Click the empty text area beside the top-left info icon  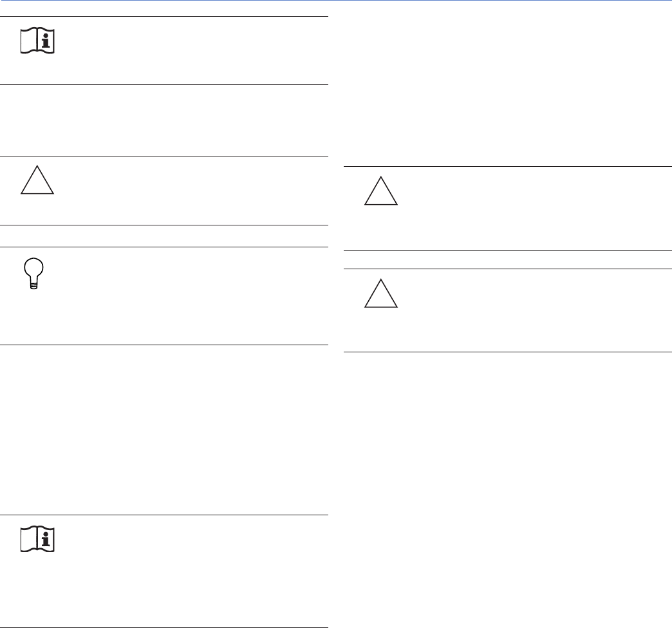[x=193, y=50]
